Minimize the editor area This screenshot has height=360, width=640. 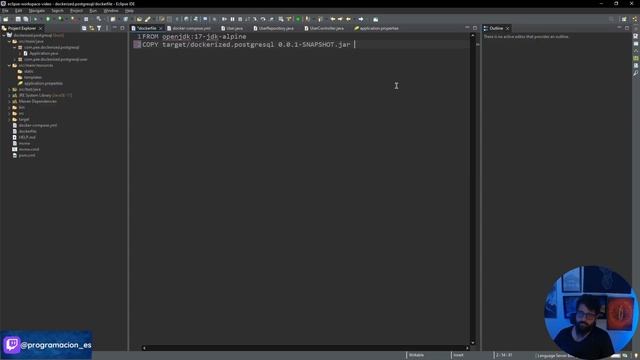(467, 28)
